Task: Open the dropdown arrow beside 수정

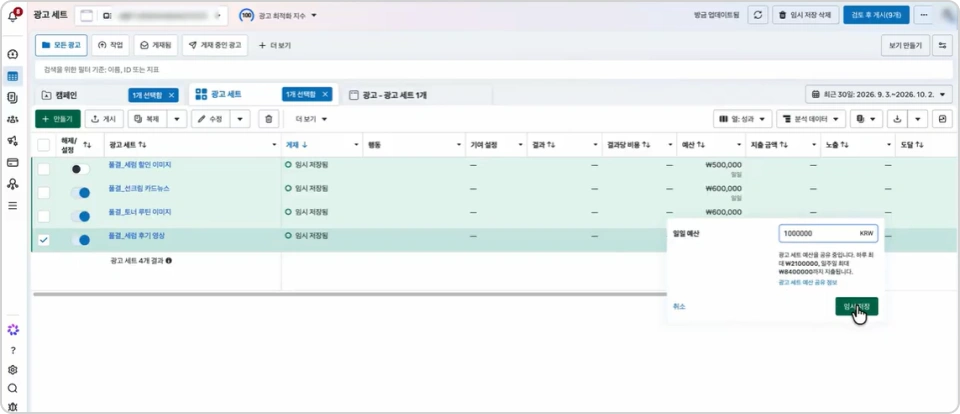Action: (240, 119)
